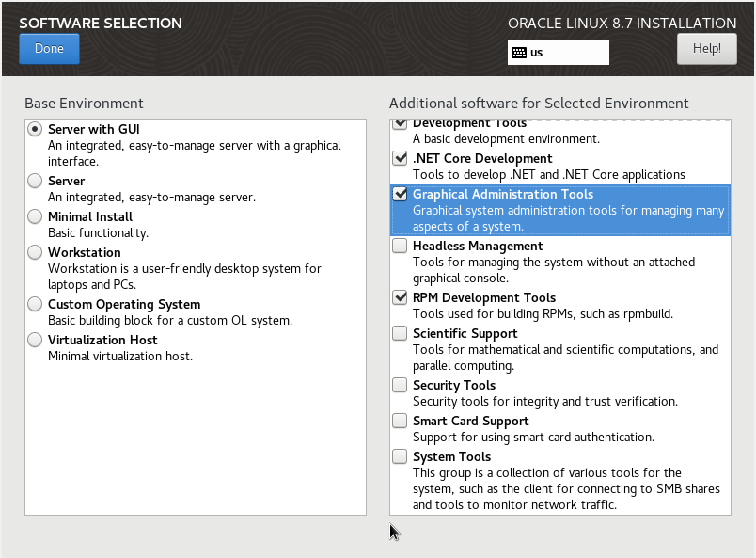This screenshot has width=756, height=558.
Task: Uncheck the Development Tools checkbox
Action: (400, 123)
